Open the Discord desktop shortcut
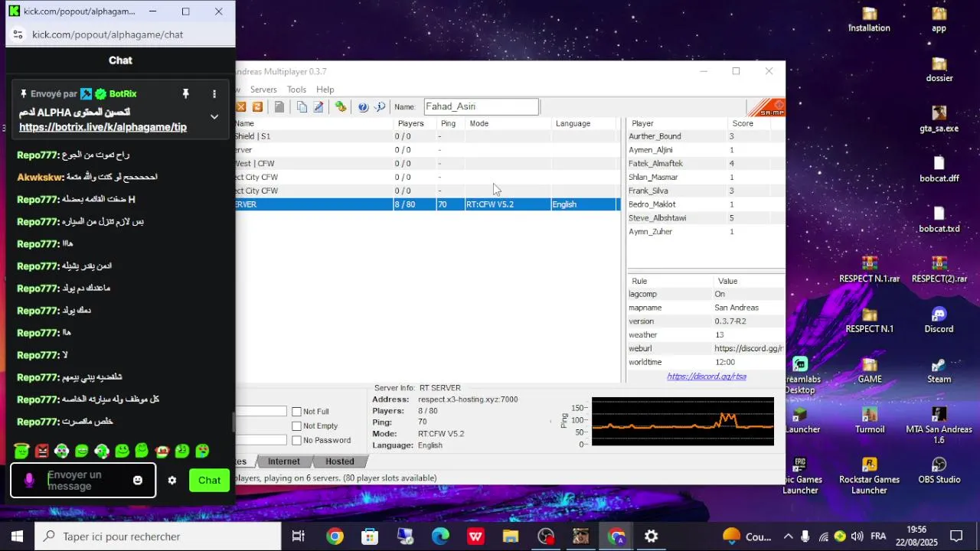This screenshot has height=551, width=980. coord(939,320)
